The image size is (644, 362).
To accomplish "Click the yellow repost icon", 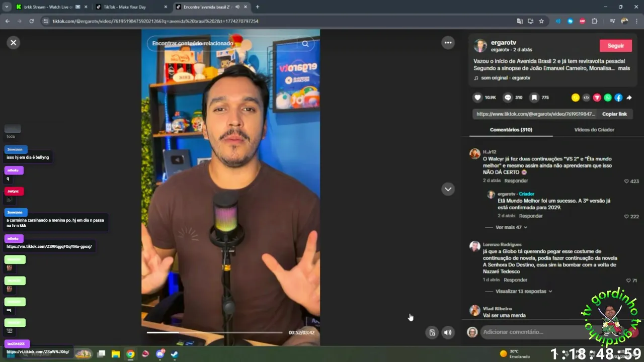I will (x=576, y=98).
